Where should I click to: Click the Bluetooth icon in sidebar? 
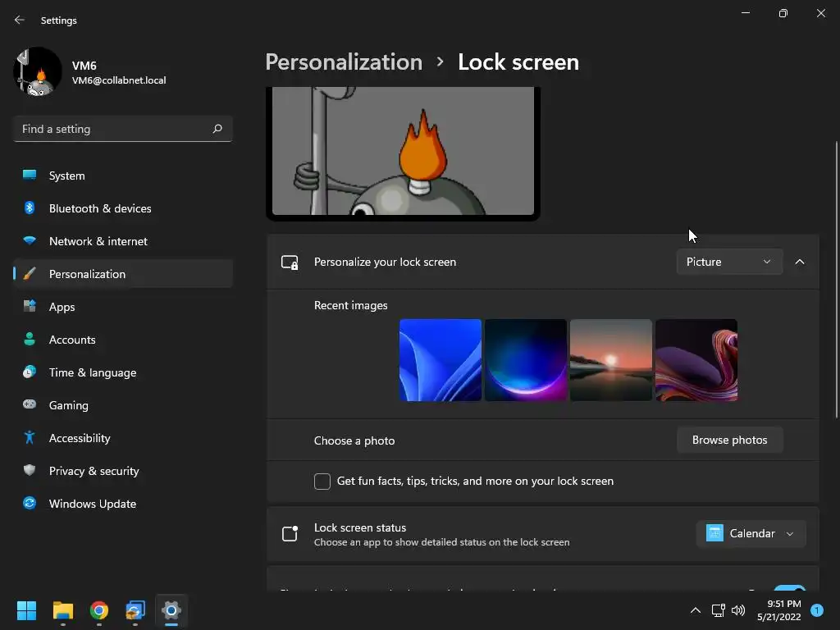30,208
